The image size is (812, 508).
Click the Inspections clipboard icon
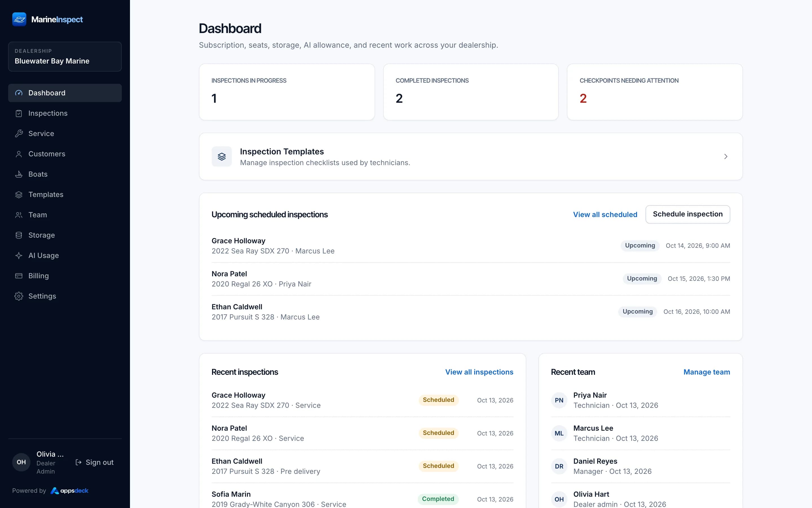[19, 113]
